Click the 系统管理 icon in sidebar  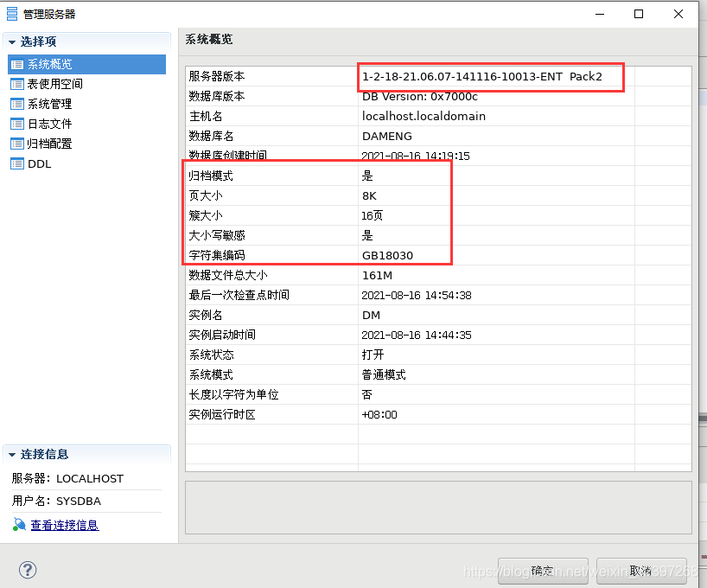[17, 104]
